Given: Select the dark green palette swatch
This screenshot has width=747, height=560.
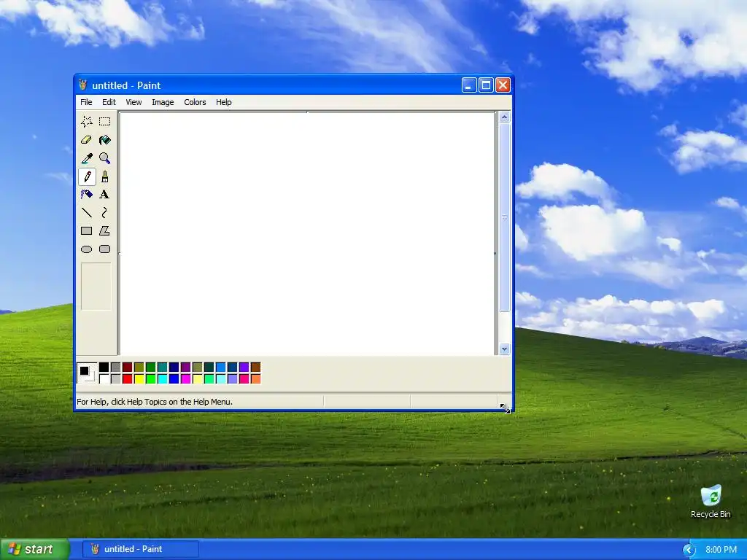Looking at the screenshot, I should click(x=150, y=367).
